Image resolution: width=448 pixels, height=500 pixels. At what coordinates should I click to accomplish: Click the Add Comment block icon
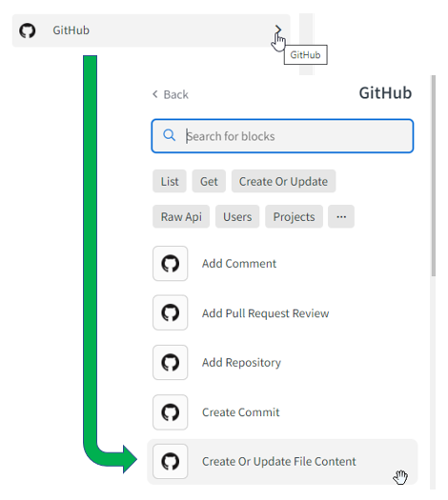pyautogui.click(x=170, y=264)
